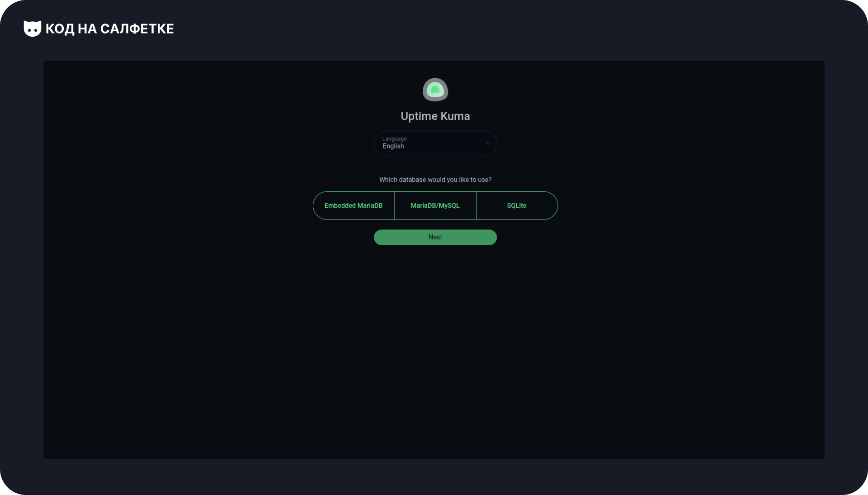Expand the language chevron arrow
The height and width of the screenshot is (495, 868).
coord(488,143)
